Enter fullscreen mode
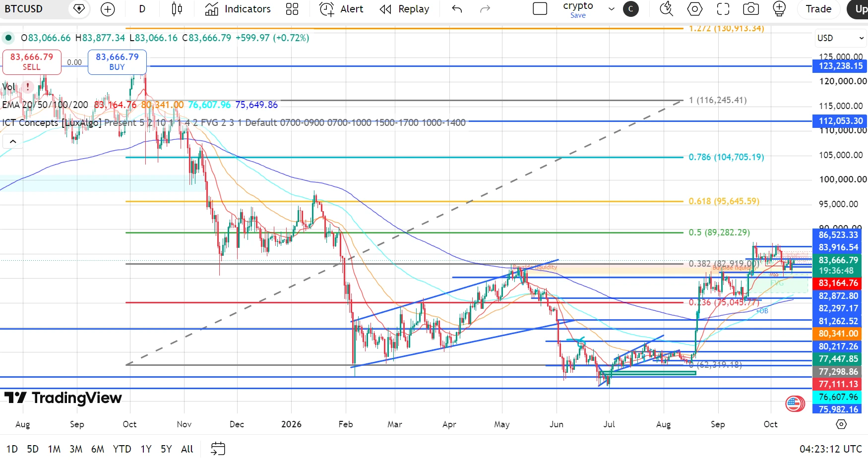 (723, 9)
